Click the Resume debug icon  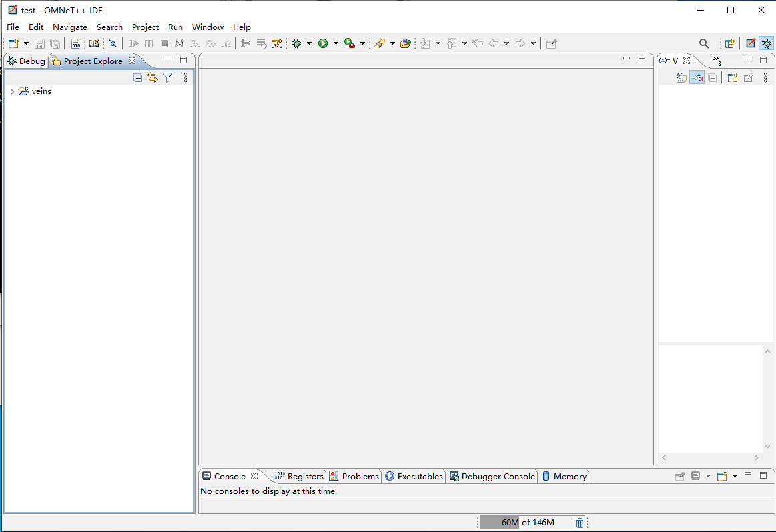click(x=133, y=43)
